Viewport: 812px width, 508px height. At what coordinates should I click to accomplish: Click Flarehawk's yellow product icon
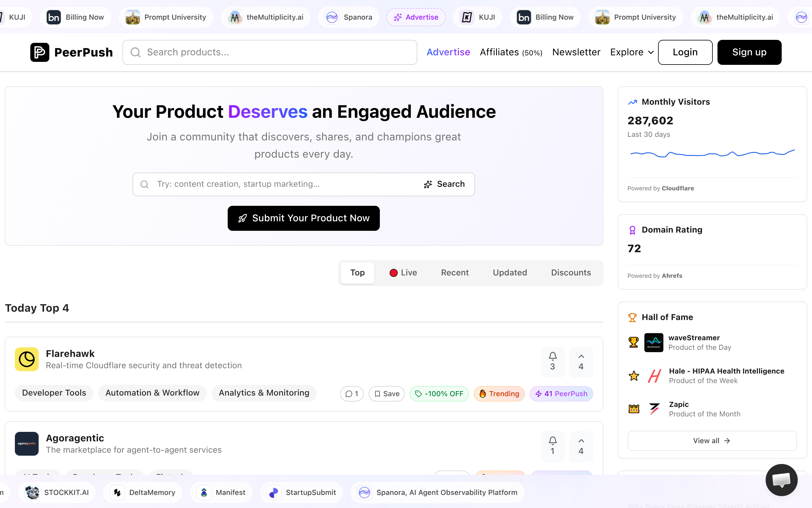tap(26, 359)
